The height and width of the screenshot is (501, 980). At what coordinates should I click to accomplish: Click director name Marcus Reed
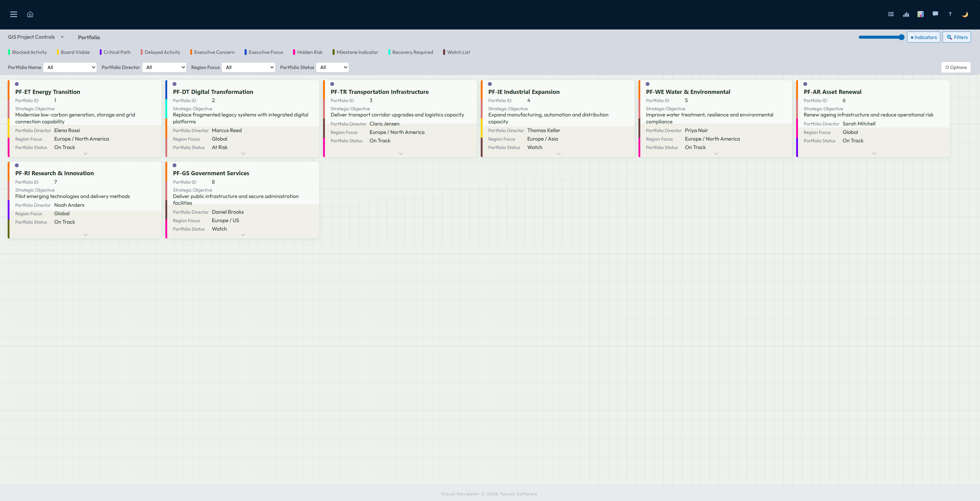pyautogui.click(x=227, y=130)
